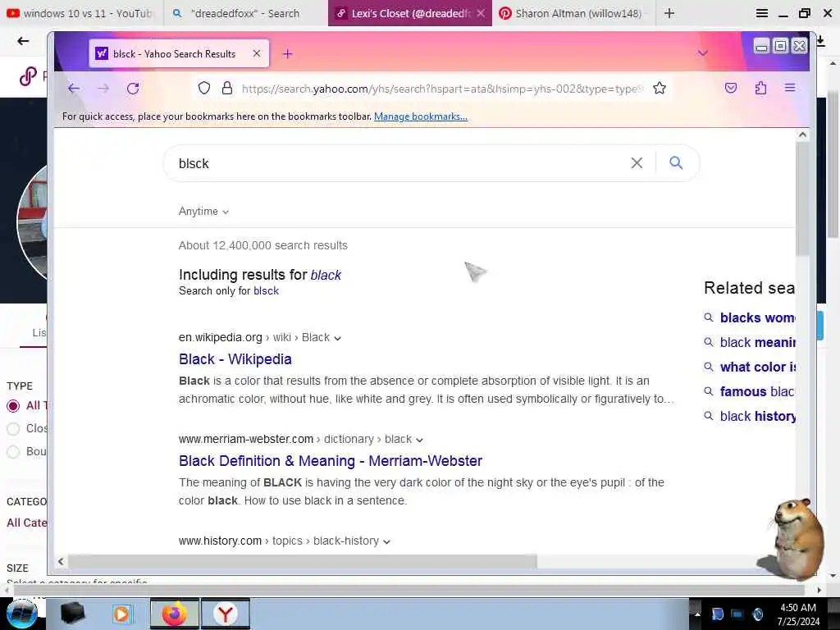Open the Extensions puzzle icon
The width and height of the screenshot is (840, 630).
point(760,88)
